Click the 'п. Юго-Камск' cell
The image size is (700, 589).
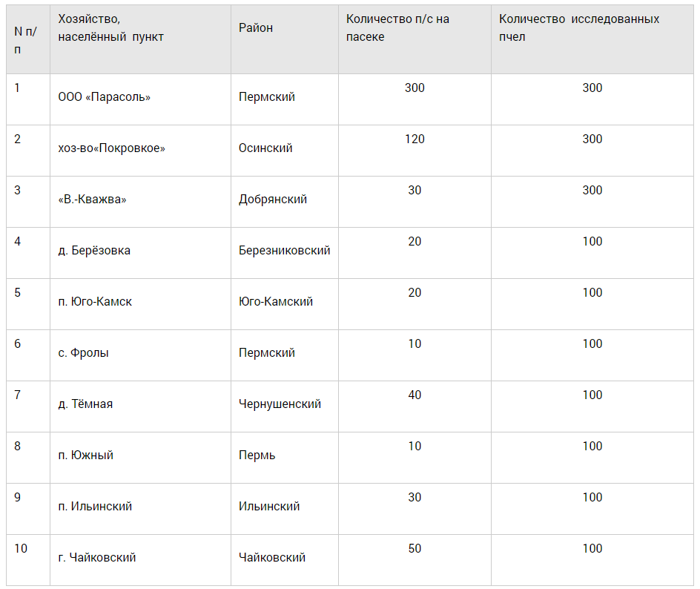point(95,302)
